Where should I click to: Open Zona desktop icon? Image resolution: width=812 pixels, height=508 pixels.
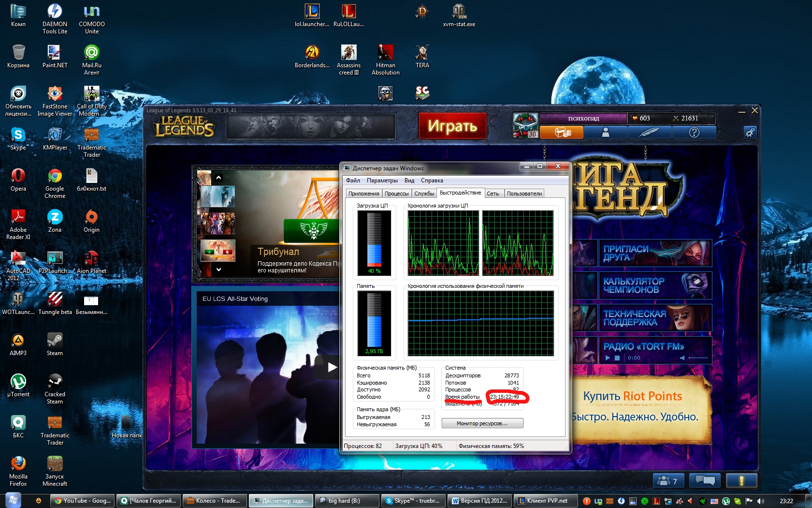click(x=55, y=221)
